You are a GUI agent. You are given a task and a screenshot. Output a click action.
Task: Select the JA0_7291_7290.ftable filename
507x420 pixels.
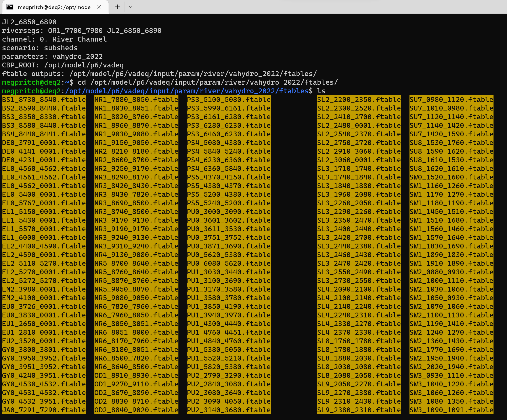tap(44, 410)
